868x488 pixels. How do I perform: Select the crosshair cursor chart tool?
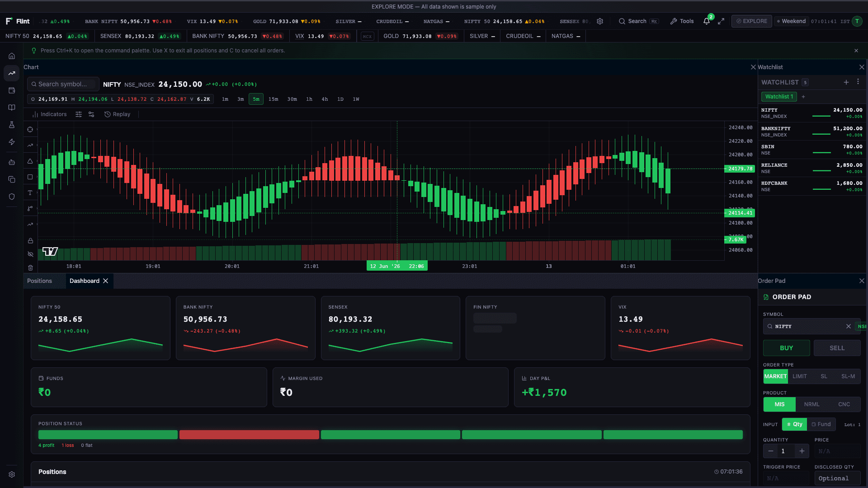tap(30, 129)
